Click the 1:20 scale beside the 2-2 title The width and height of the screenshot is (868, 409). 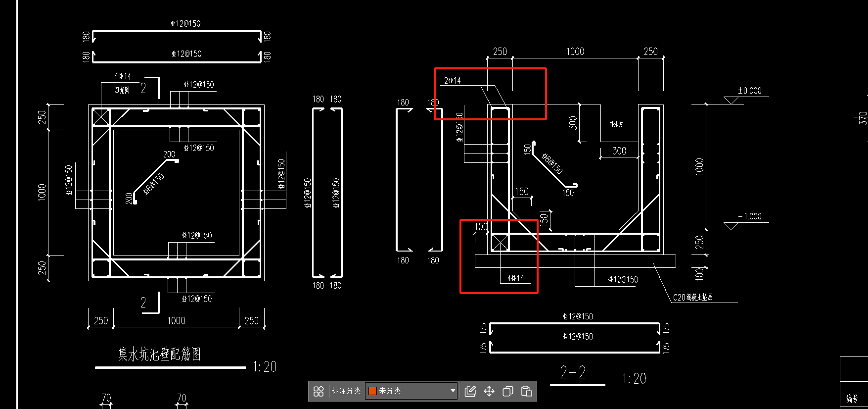634,379
